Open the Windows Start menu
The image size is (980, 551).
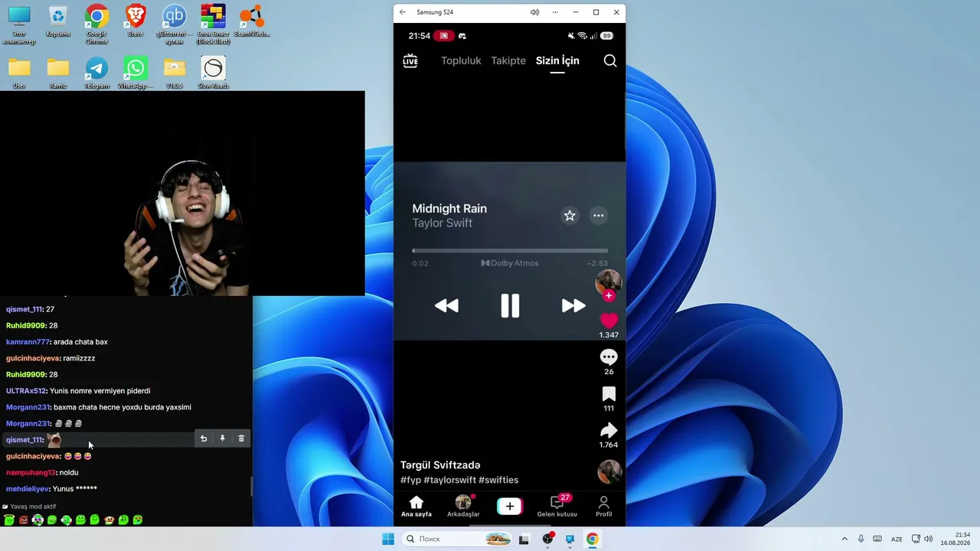(388, 539)
